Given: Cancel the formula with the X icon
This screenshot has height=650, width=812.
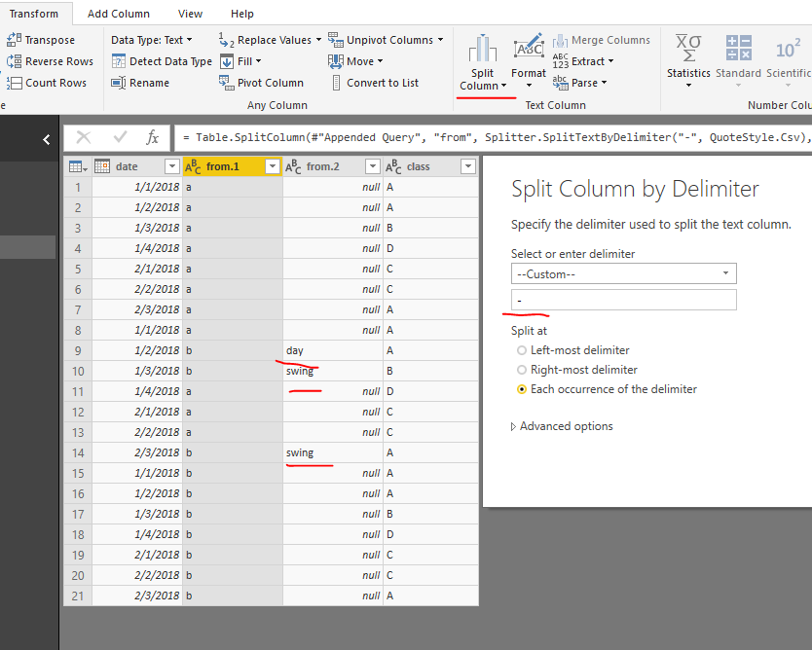Looking at the screenshot, I should (84, 137).
